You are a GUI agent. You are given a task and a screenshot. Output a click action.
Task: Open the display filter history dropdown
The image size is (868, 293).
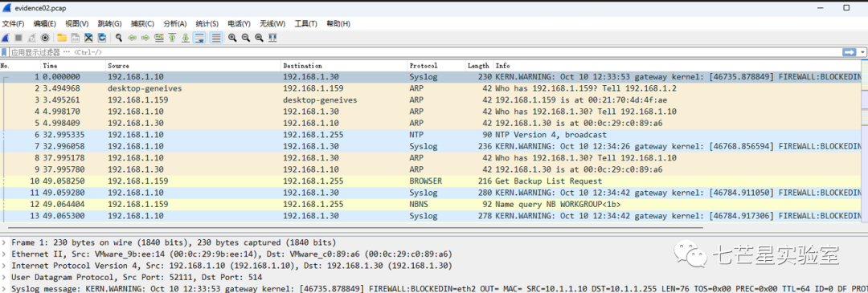point(862,52)
